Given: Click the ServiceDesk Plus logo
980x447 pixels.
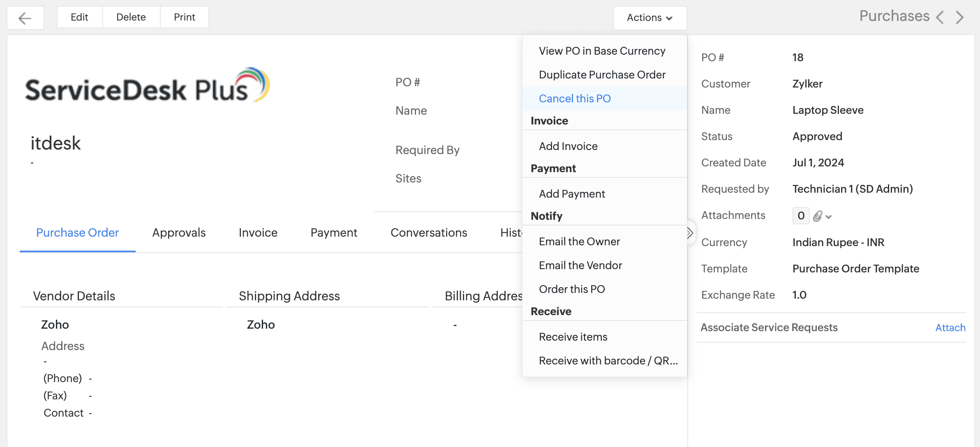Looking at the screenshot, I should pos(147,86).
